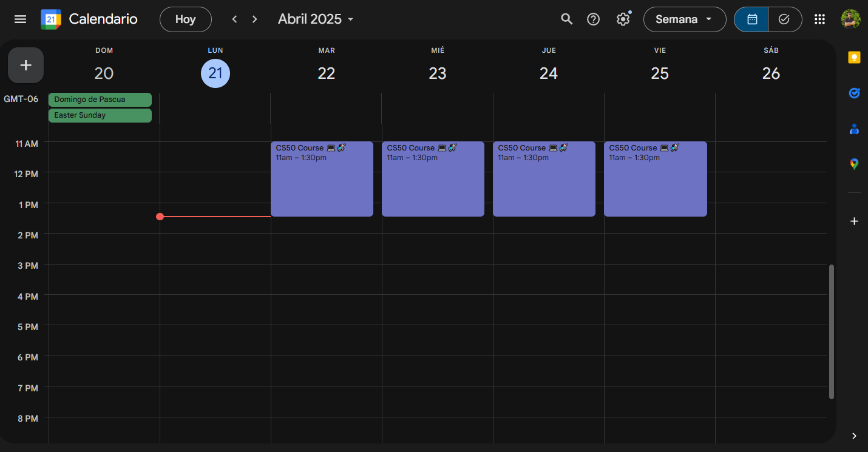Viewport: 868px width, 452px height.
Task: Jump to today with Hoy button
Action: click(186, 19)
